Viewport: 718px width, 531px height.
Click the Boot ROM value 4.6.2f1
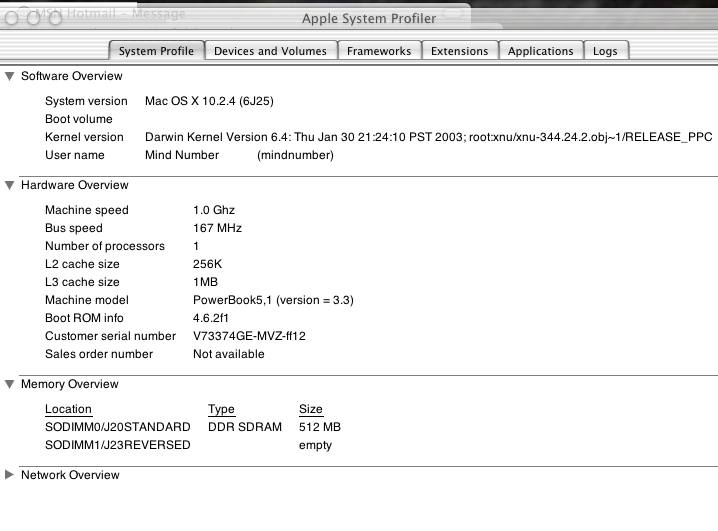[211, 318]
